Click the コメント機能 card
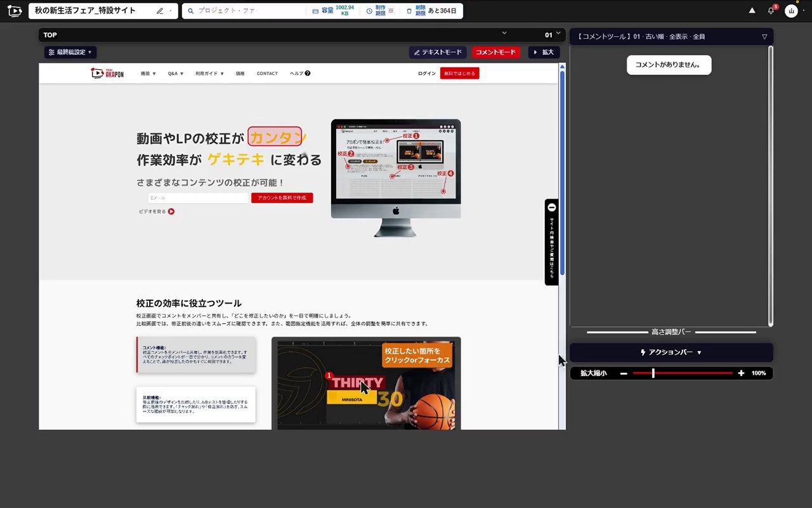The width and height of the screenshot is (812, 508). (x=196, y=355)
